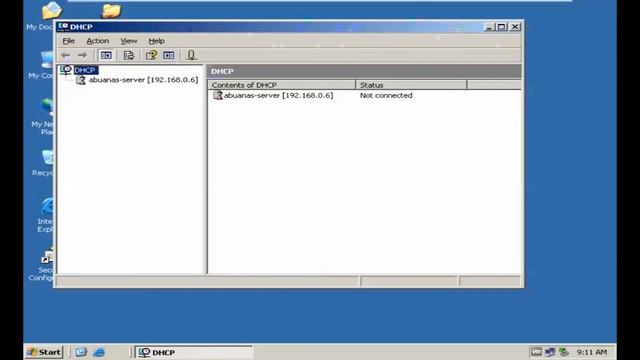Click the abuanas-server icon in the tree
Viewport: 640px width, 360px height.
point(81,80)
